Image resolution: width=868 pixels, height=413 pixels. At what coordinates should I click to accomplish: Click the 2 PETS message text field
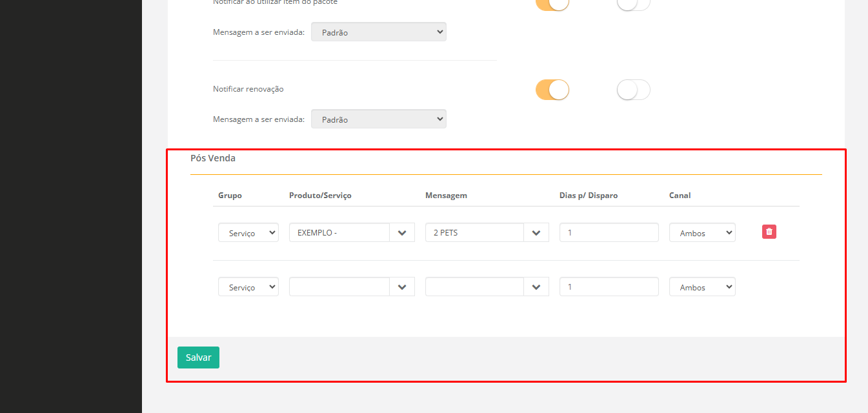point(474,232)
